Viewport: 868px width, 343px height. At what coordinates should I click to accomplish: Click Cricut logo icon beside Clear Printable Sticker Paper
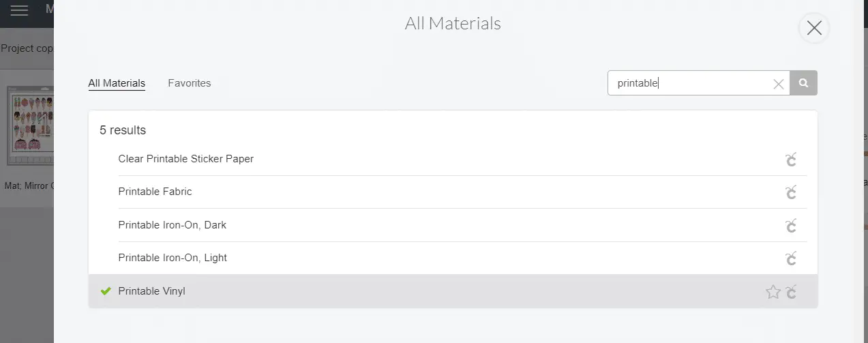coord(791,160)
